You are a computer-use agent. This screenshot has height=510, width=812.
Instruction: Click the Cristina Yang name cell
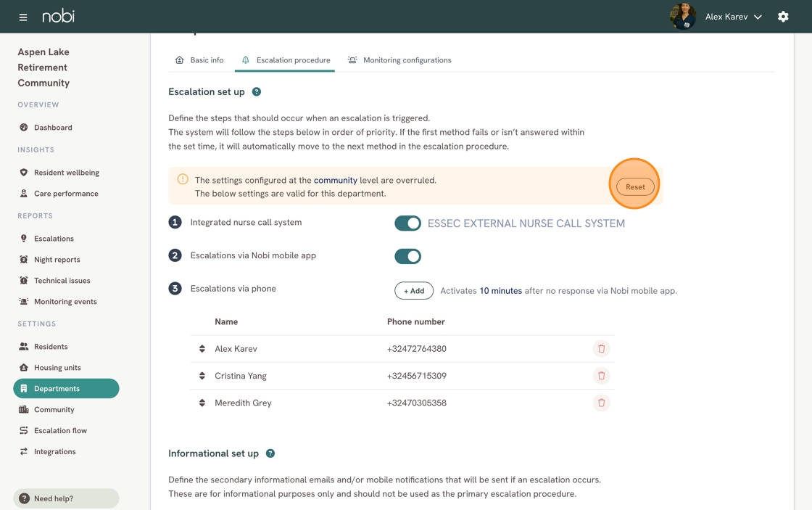click(241, 376)
